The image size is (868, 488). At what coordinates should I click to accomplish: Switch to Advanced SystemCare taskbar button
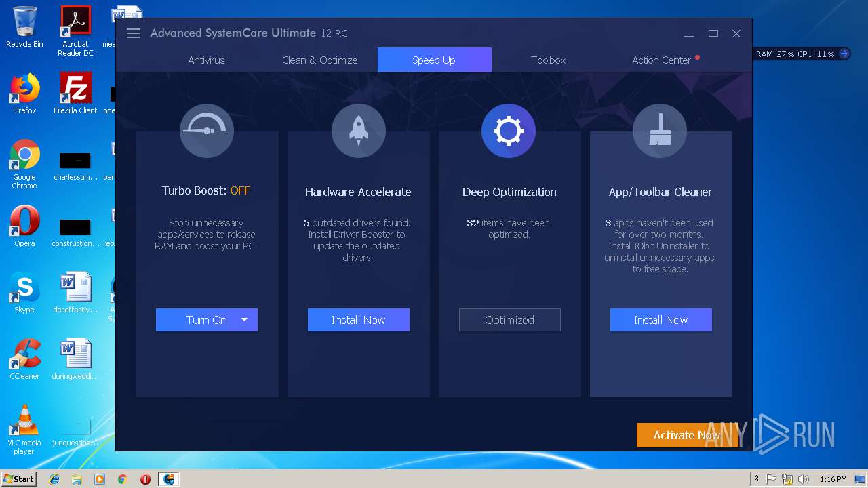pyautogui.click(x=169, y=479)
